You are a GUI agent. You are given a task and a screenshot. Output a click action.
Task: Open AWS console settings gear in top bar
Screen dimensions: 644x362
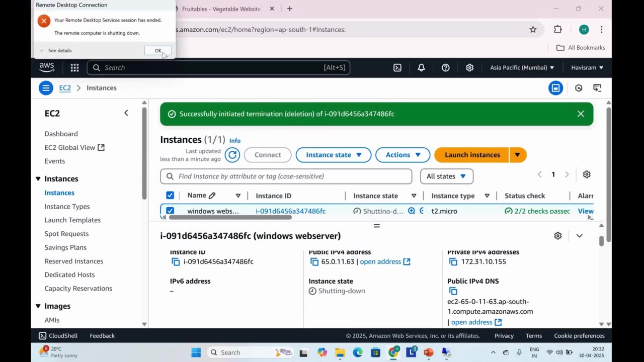pos(469,67)
